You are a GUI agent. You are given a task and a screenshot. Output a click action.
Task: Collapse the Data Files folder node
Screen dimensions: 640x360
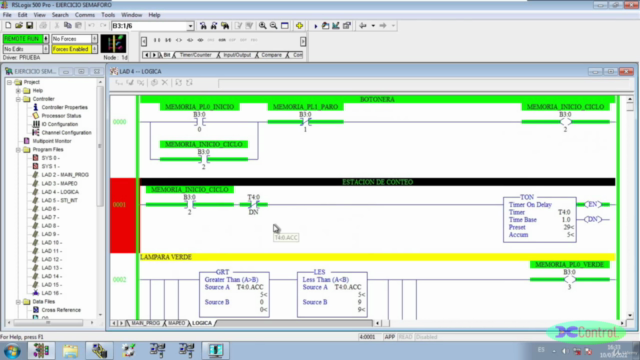point(18,302)
